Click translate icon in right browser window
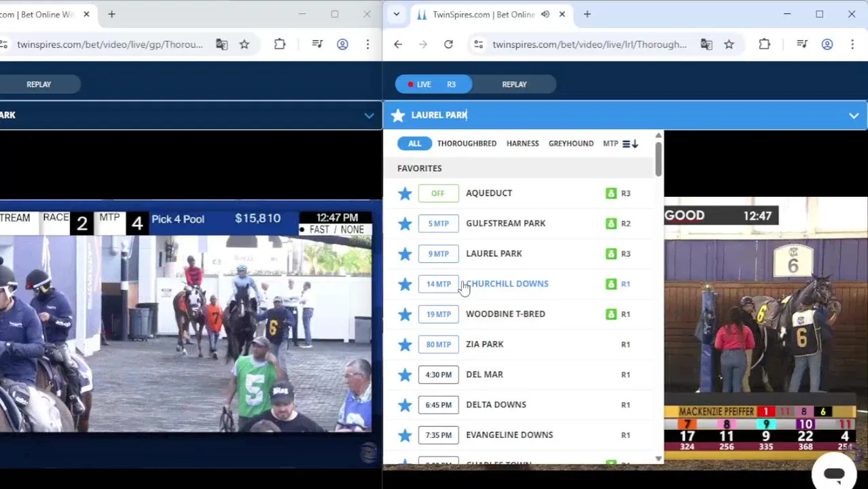868x489 pixels. click(x=706, y=45)
